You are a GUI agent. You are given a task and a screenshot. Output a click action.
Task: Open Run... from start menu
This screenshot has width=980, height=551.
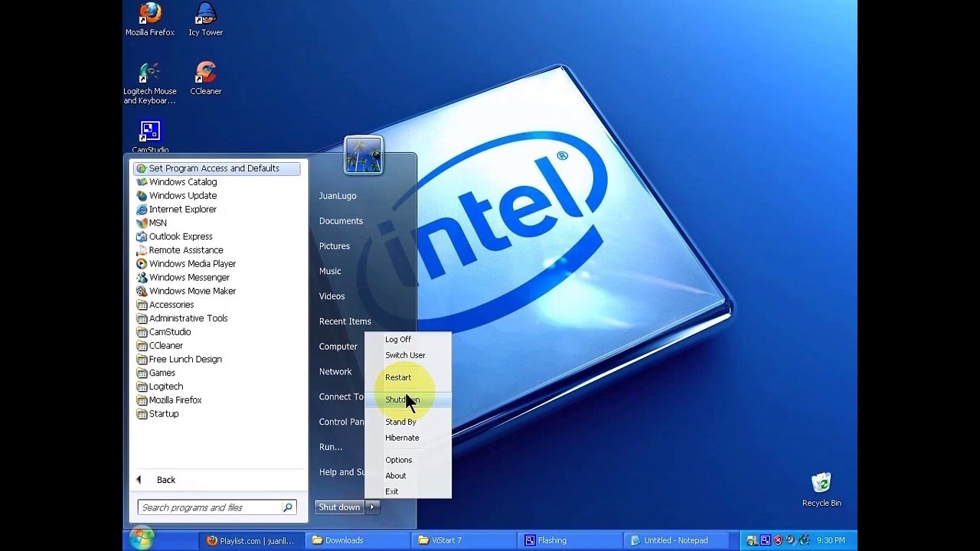point(331,447)
